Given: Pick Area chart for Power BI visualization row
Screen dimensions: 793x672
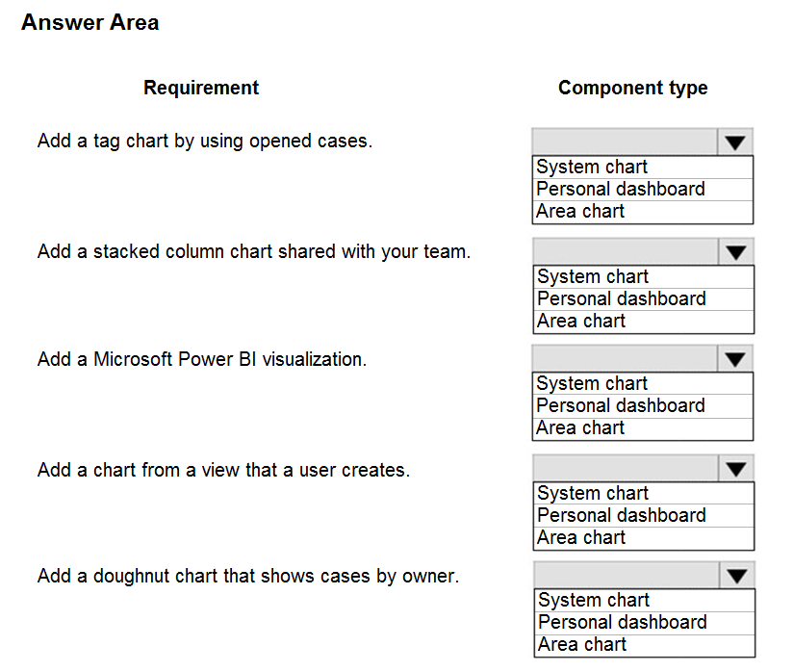Looking at the screenshot, I should point(581,427).
